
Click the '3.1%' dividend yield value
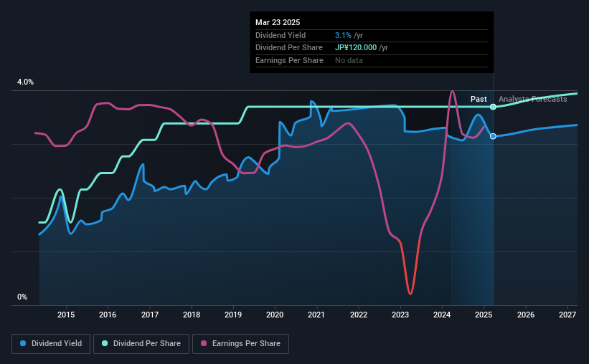point(343,35)
